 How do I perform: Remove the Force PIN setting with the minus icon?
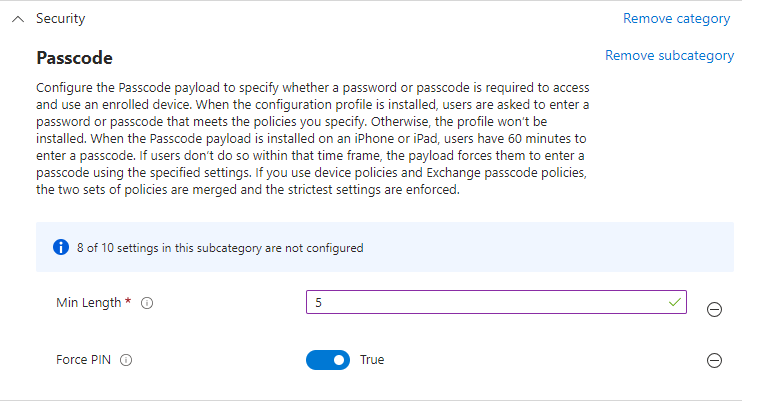pyautogui.click(x=714, y=361)
